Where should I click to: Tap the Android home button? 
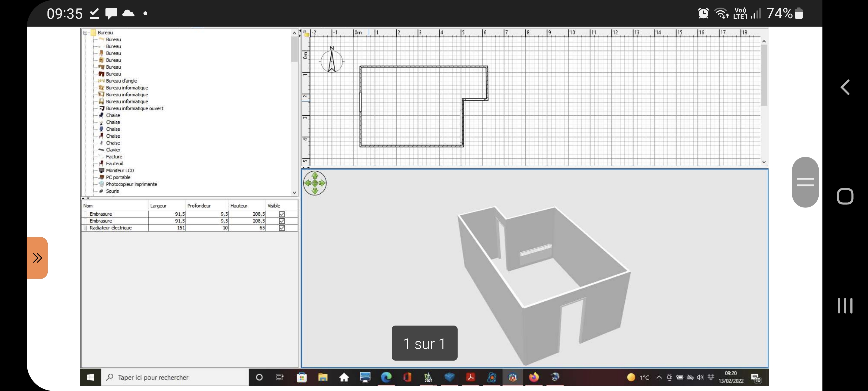[845, 196]
